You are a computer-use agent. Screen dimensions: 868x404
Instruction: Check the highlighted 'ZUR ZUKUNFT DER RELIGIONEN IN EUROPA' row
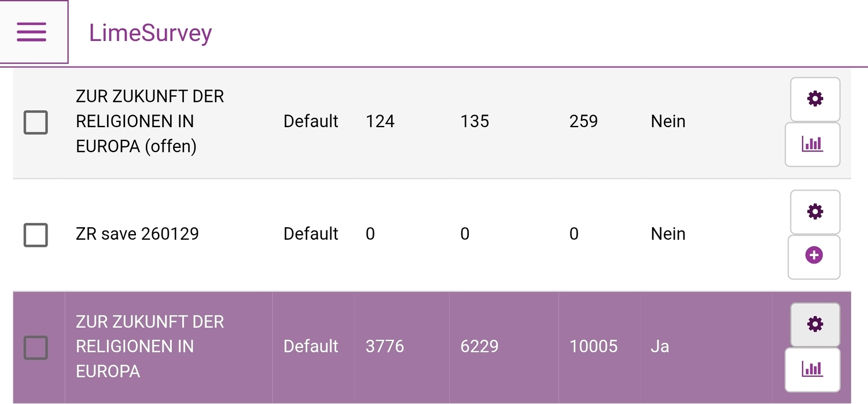(35, 347)
